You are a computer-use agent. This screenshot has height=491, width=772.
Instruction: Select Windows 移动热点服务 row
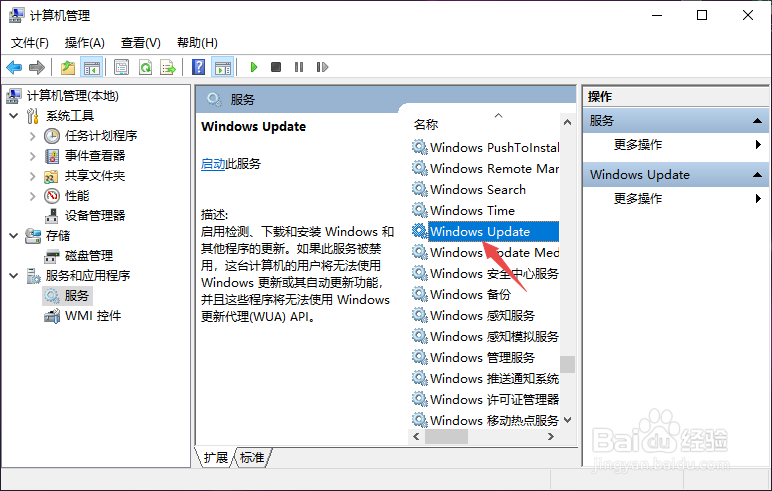tap(485, 421)
